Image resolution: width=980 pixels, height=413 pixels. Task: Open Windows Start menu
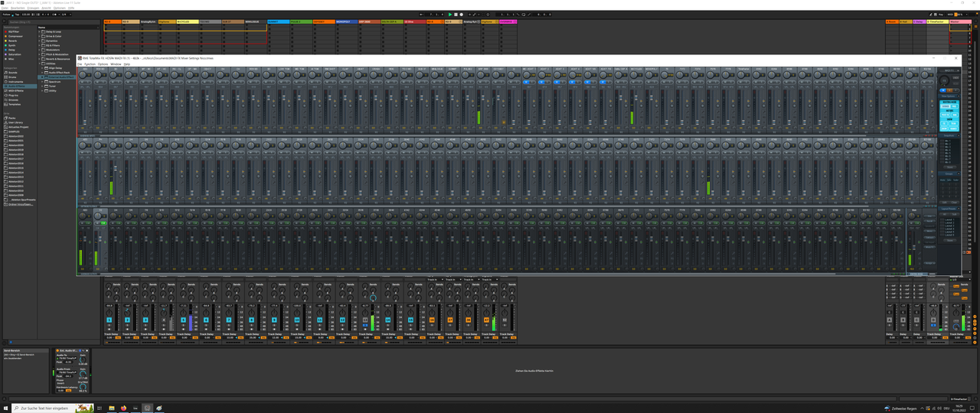(x=6, y=408)
